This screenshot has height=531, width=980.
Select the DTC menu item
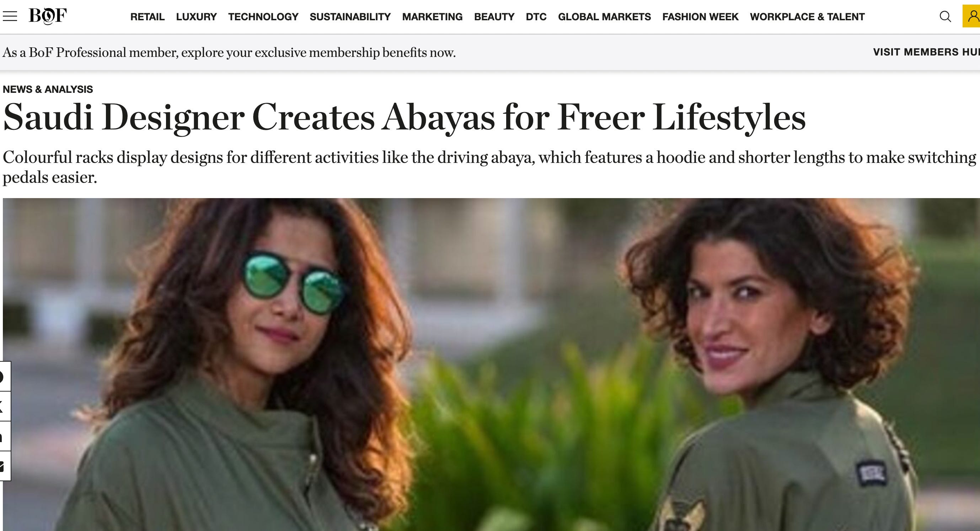tap(536, 17)
